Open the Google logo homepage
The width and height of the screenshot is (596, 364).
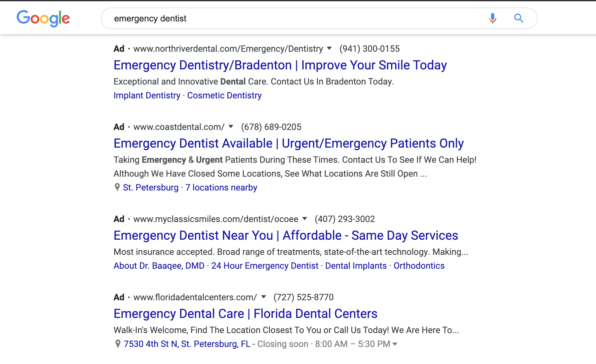(43, 18)
